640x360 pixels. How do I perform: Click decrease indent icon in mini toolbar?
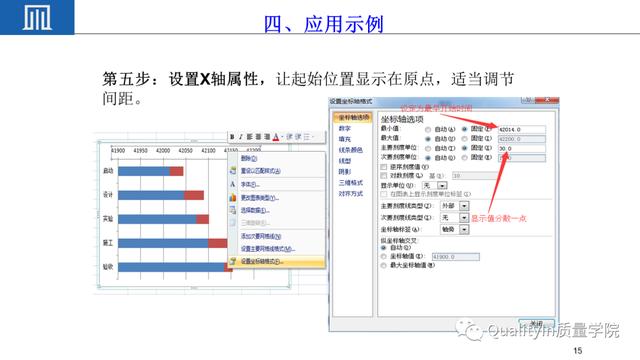[289, 137]
